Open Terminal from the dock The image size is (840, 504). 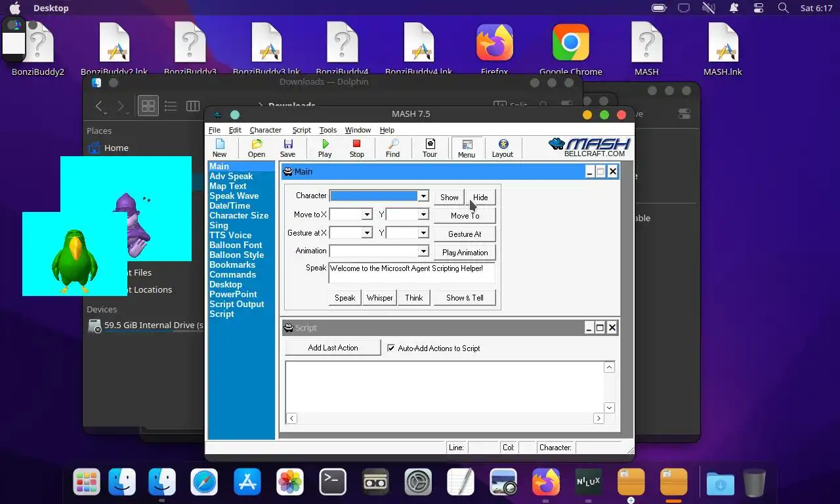pos(333,482)
